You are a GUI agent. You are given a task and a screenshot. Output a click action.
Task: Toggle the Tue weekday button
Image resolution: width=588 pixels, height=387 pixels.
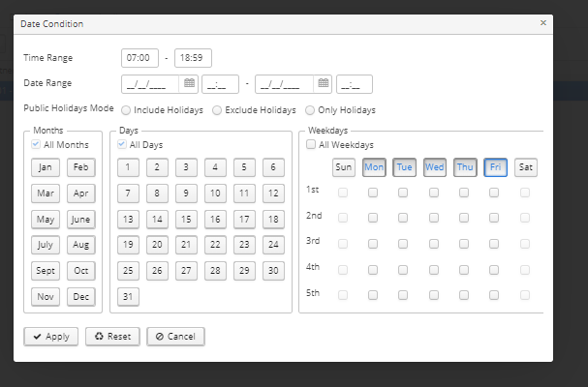pyautogui.click(x=404, y=167)
